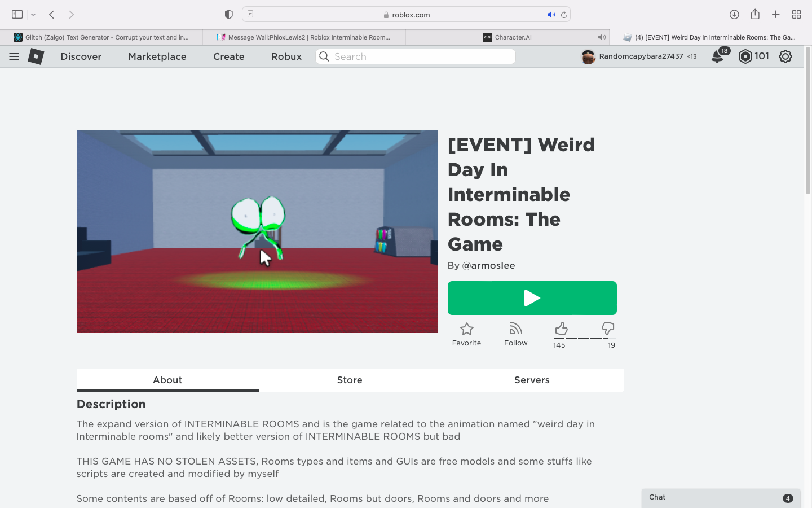Open the privacy shield report icon
The height and width of the screenshot is (508, 812).
click(x=228, y=14)
